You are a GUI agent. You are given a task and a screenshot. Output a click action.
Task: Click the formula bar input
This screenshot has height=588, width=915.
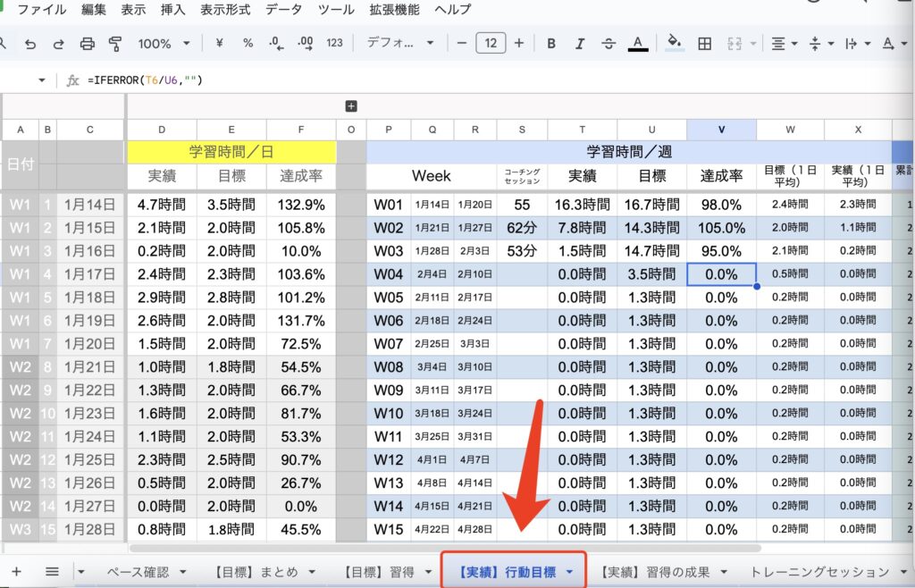[447, 80]
